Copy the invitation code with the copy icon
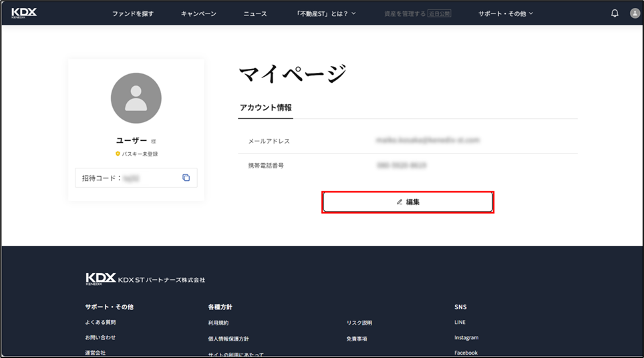 (186, 178)
